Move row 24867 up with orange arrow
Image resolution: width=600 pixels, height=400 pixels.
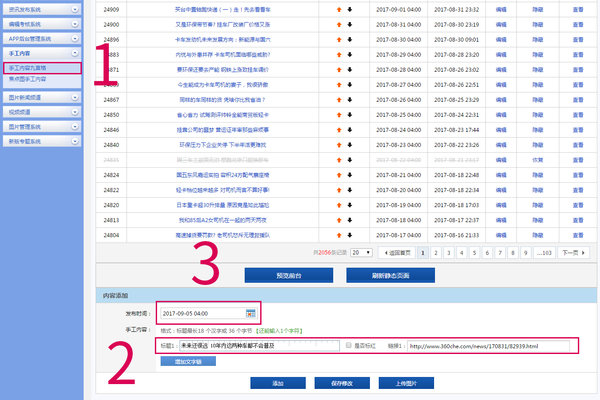[338, 100]
